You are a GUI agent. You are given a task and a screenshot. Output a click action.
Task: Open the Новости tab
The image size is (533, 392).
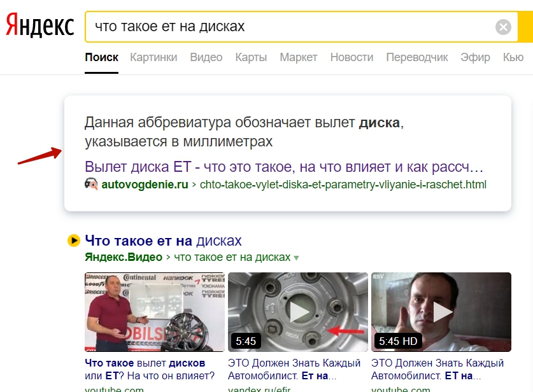[x=352, y=57]
